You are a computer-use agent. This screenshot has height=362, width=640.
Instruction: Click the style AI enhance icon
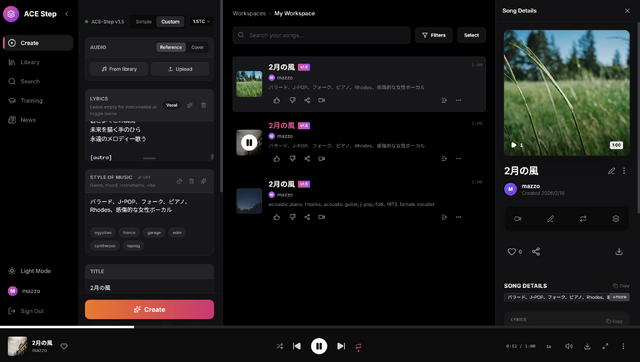click(x=204, y=181)
